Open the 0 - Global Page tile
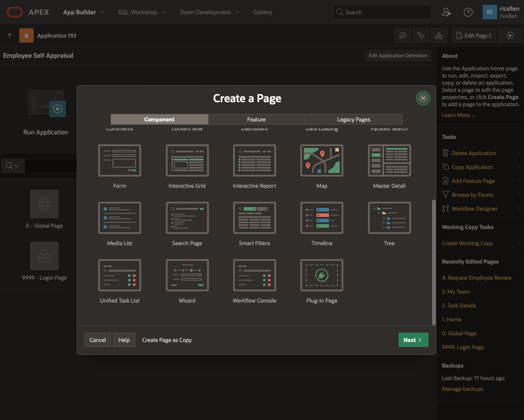524x420 pixels. [x=44, y=204]
